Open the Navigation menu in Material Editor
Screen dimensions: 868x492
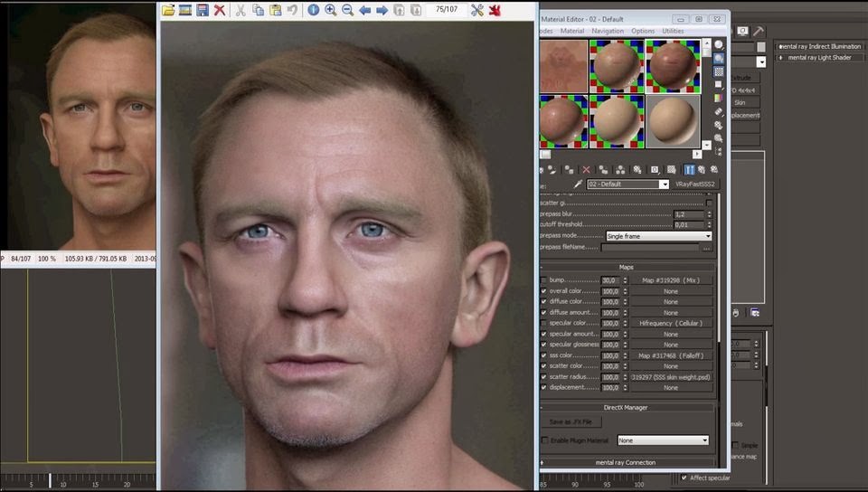(608, 31)
